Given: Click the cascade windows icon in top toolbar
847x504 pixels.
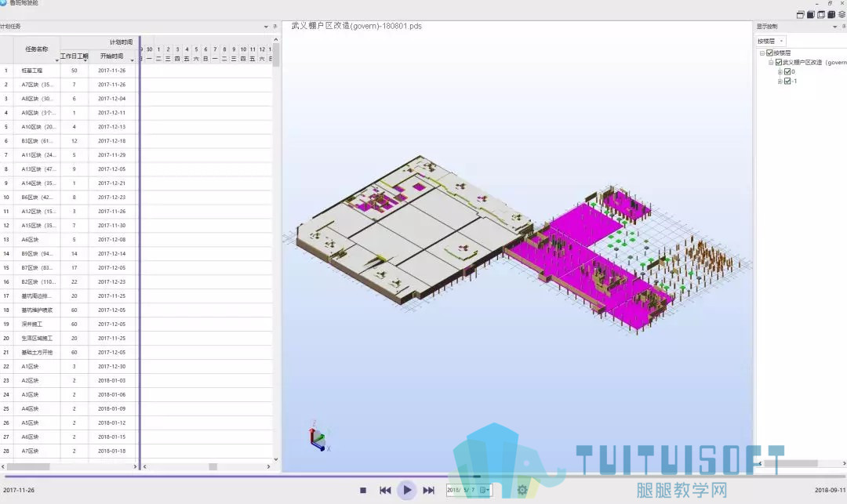Looking at the screenshot, I should tap(801, 15).
